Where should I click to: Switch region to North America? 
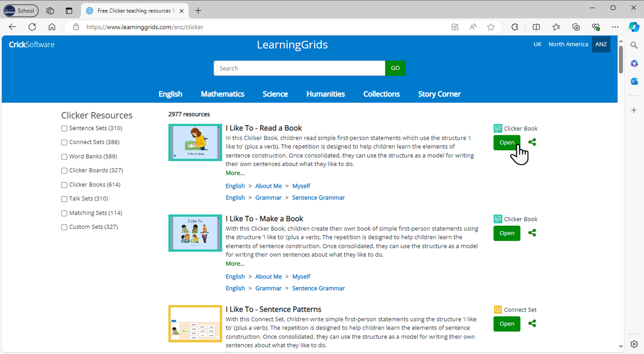568,44
